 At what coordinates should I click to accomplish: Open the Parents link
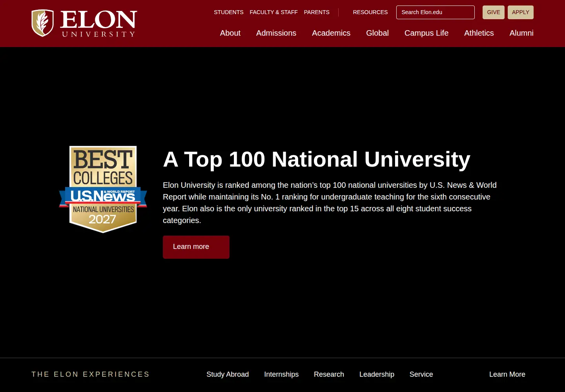pyautogui.click(x=317, y=12)
